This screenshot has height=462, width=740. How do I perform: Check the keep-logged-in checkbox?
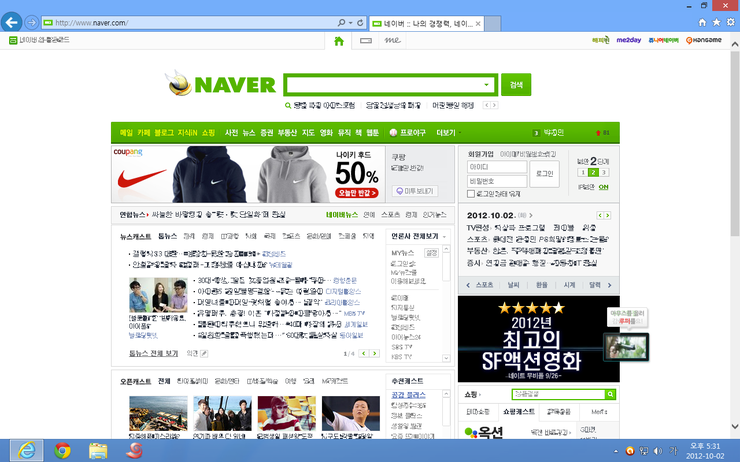471,194
